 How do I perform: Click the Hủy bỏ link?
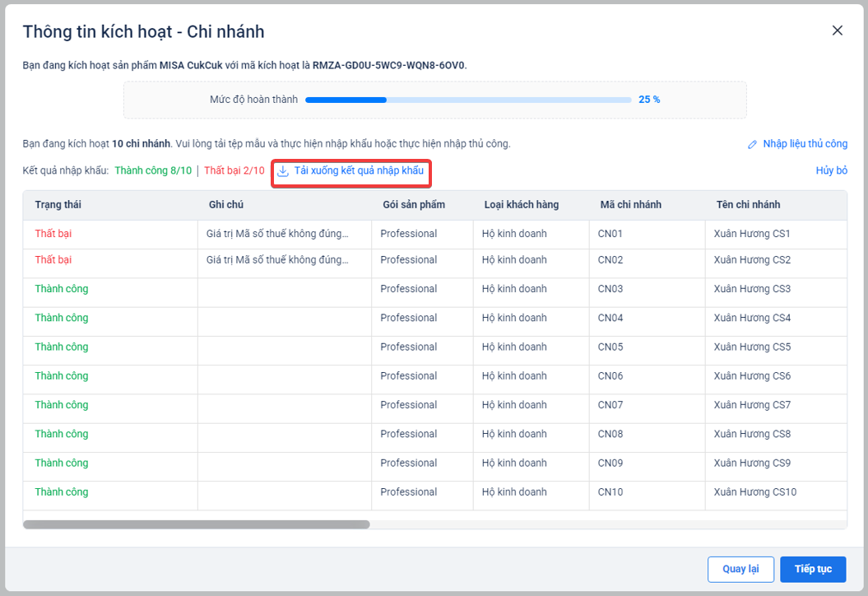point(832,170)
